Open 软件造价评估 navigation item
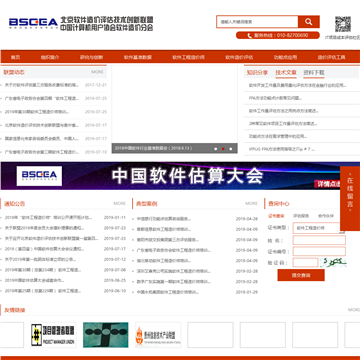 pos(239,57)
